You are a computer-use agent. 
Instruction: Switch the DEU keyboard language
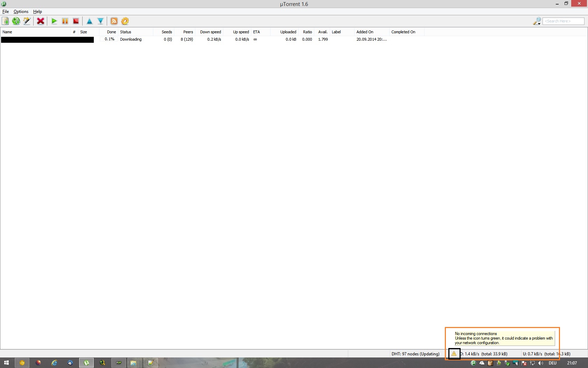coord(553,363)
